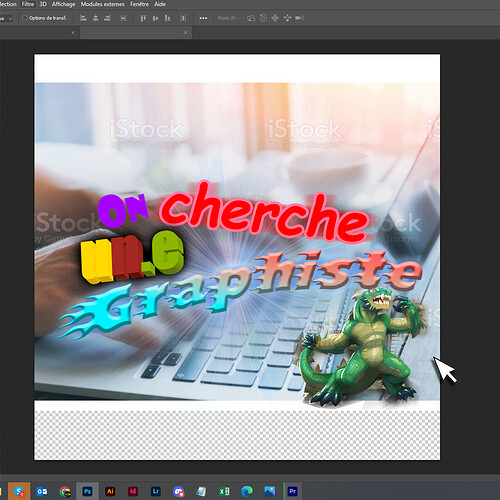The height and width of the screenshot is (500, 500).
Task: Click the align bottom edges icon
Action: (167, 18)
